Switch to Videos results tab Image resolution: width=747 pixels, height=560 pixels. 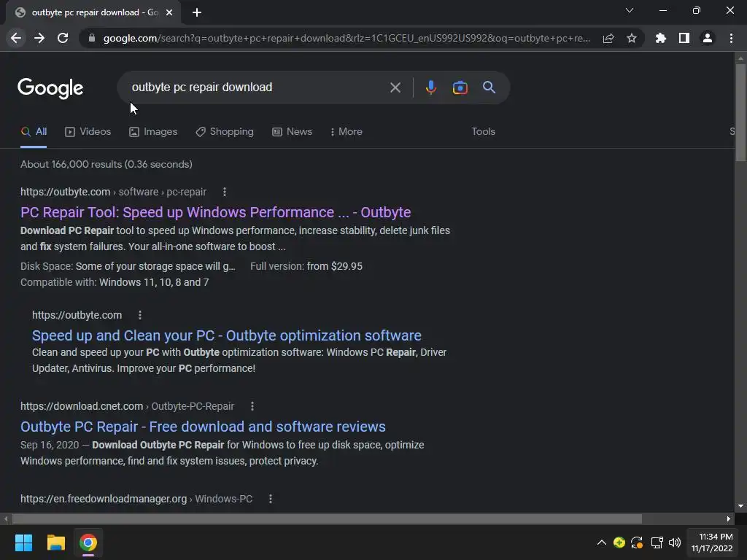[88, 132]
